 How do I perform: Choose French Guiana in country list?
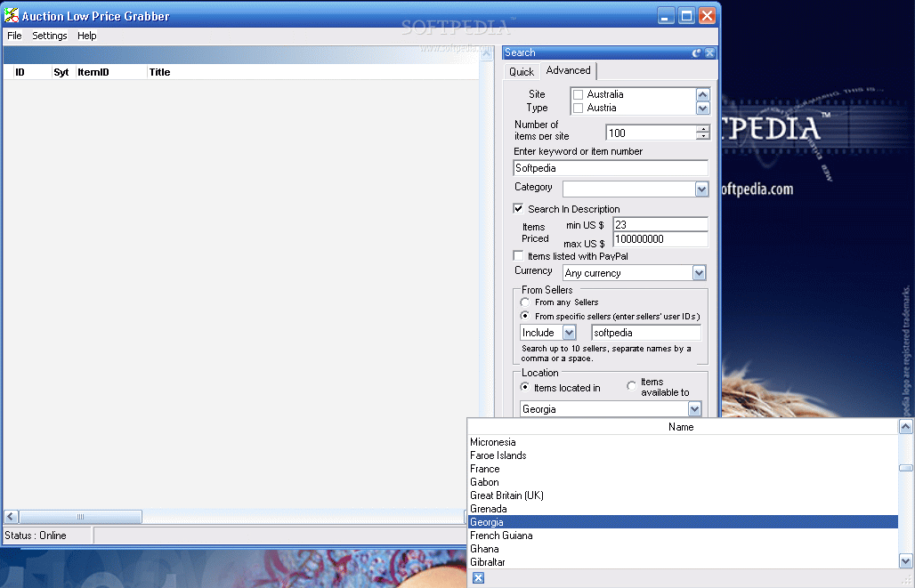pyautogui.click(x=683, y=536)
